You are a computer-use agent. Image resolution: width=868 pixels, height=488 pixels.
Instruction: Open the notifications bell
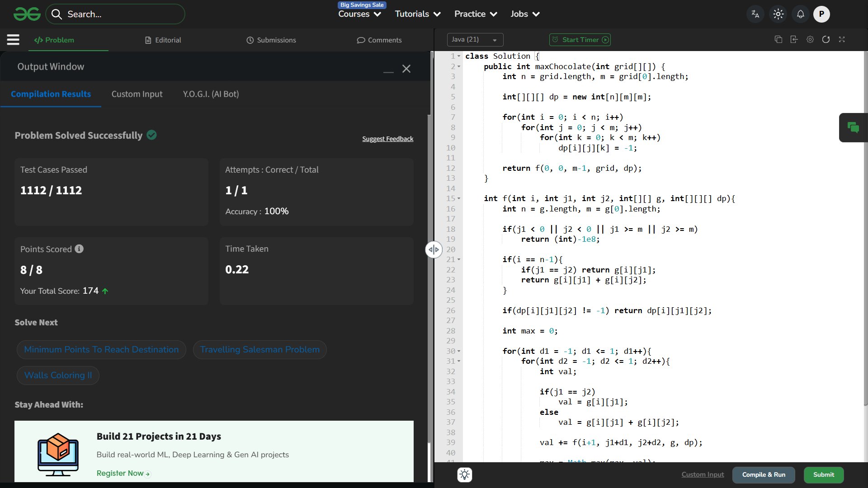coord(800,14)
